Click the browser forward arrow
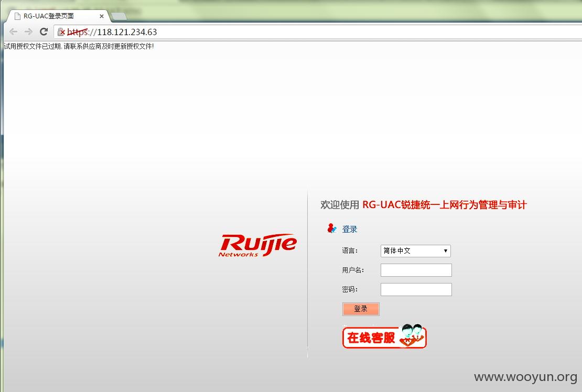The width and height of the screenshot is (582, 392). coord(28,32)
